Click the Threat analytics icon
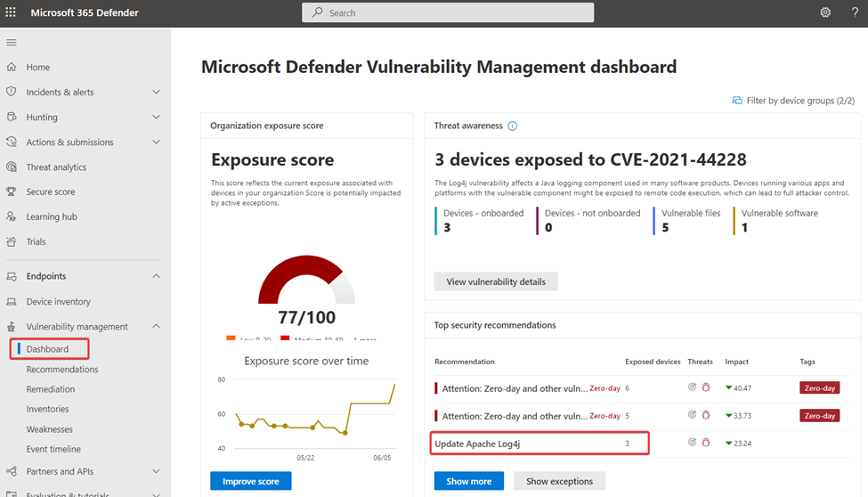 coord(11,167)
